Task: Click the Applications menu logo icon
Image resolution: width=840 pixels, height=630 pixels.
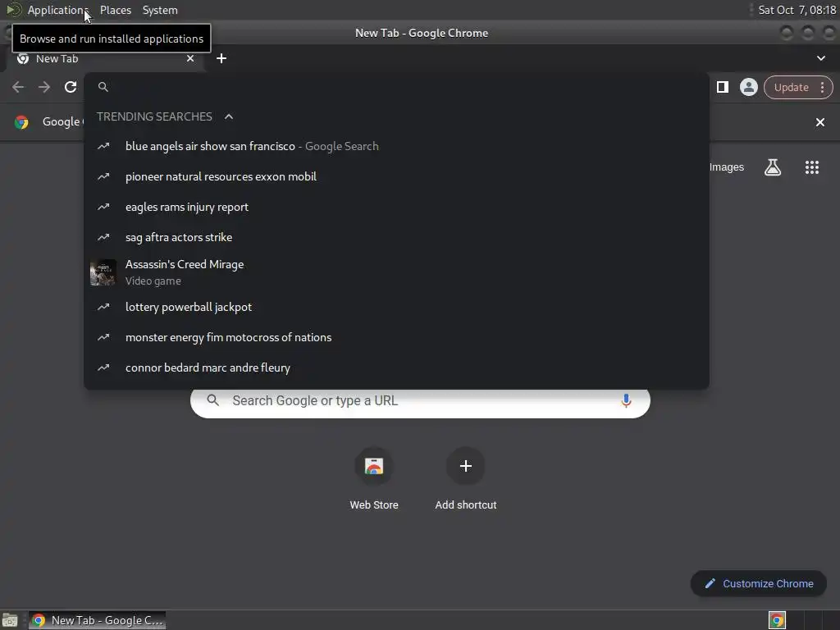Action: click(x=13, y=10)
